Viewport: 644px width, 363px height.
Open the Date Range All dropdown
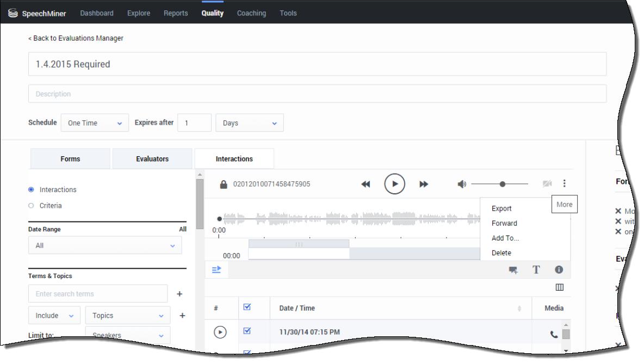105,245
